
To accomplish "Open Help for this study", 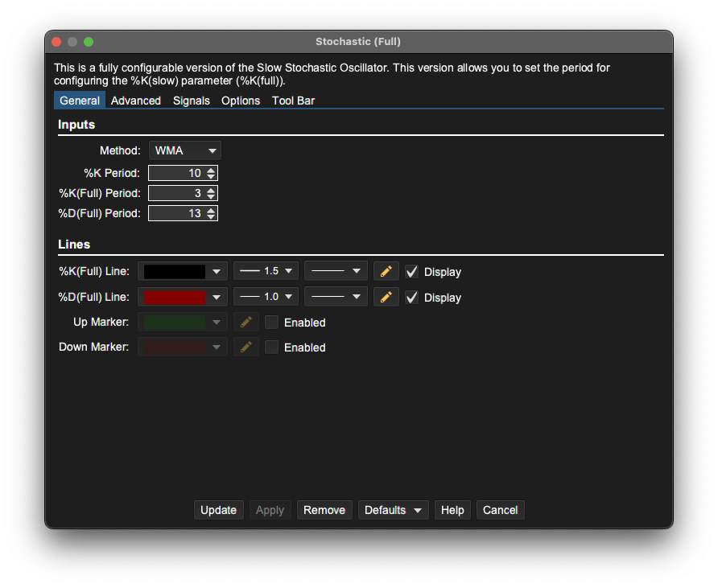I will point(452,510).
